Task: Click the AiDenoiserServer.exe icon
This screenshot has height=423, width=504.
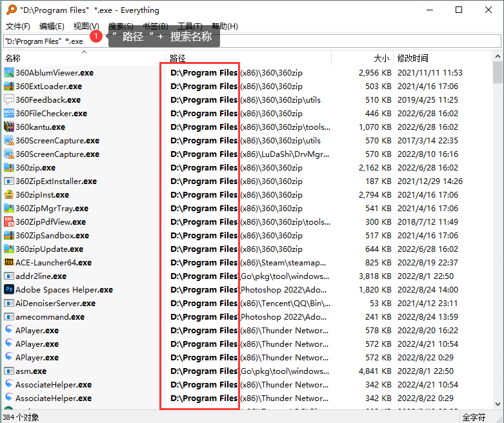Action: pos(9,303)
